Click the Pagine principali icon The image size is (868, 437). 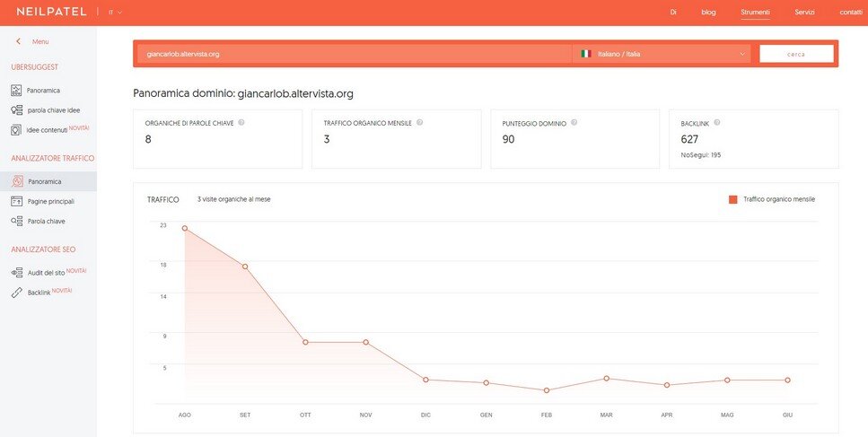point(16,202)
